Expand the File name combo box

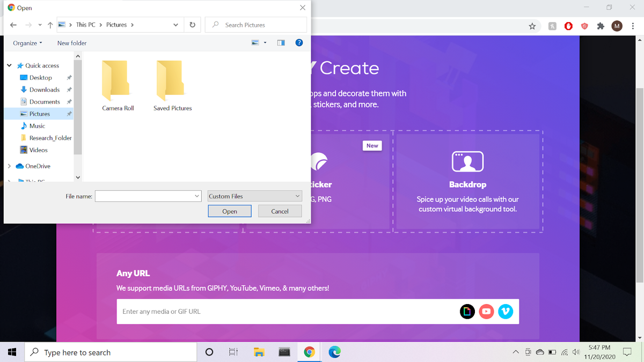click(x=196, y=196)
